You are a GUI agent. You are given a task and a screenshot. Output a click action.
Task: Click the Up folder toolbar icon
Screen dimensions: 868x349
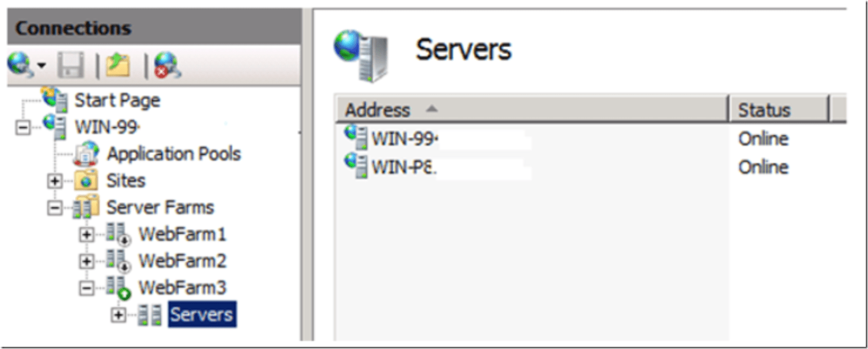tap(118, 65)
